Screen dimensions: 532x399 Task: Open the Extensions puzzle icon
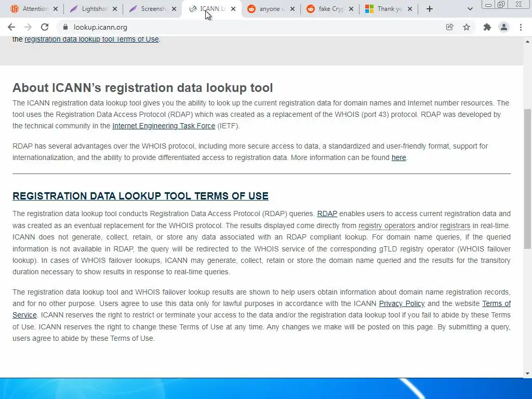coord(487,27)
